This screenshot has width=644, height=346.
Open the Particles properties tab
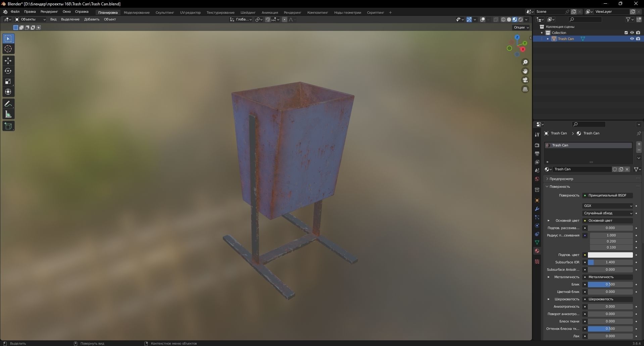tap(537, 217)
